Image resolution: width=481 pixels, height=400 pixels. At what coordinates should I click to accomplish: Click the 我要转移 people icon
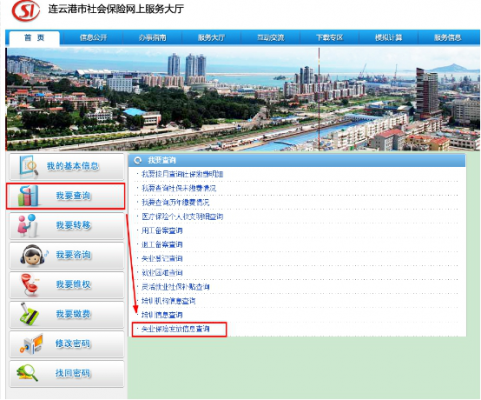click(x=27, y=225)
